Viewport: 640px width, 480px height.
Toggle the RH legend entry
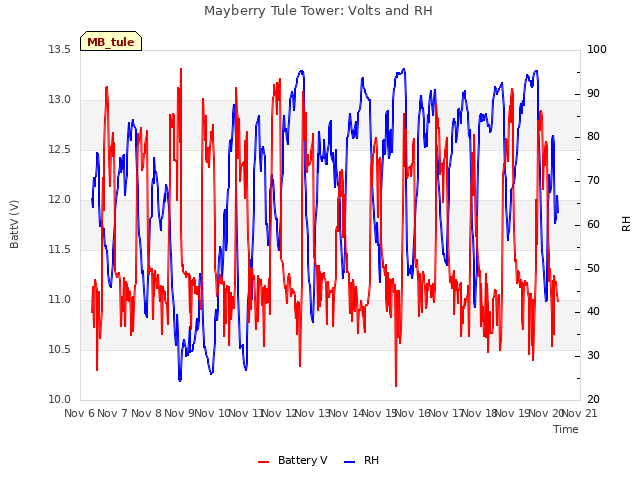[x=362, y=460]
